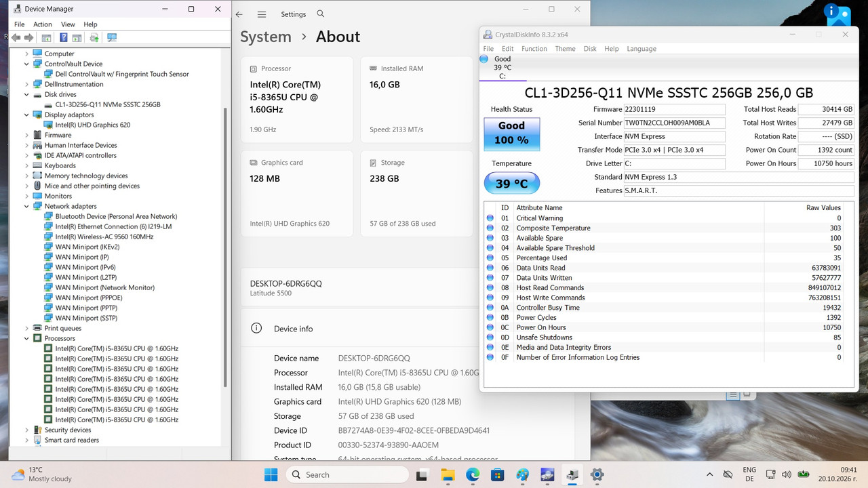Collapse the Processors tree node
868x488 pixels.
(x=27, y=338)
